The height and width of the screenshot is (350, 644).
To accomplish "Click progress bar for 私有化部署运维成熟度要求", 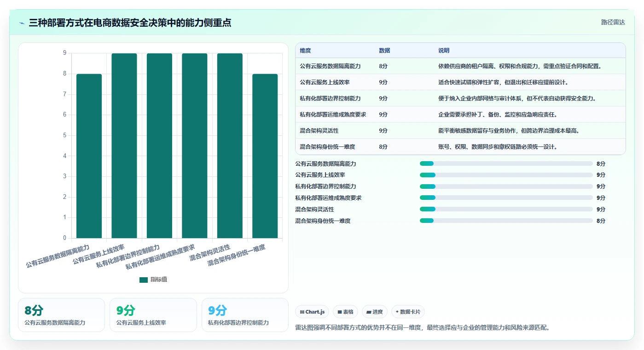I will (506, 198).
